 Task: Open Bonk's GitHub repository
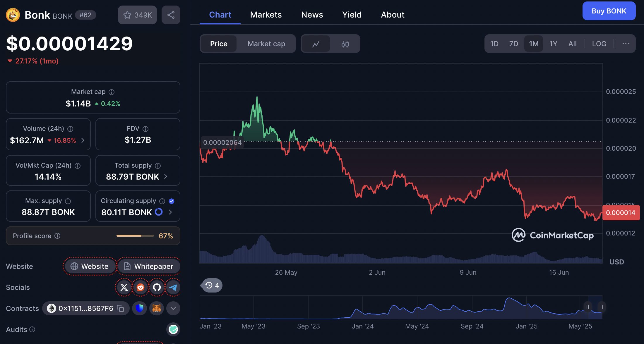pyautogui.click(x=157, y=287)
